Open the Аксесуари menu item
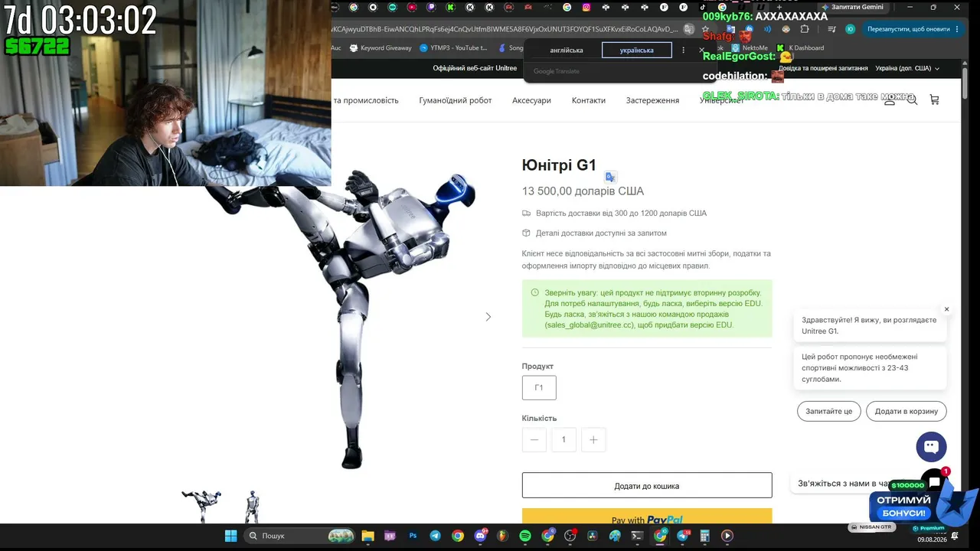The image size is (980, 551). (531, 100)
